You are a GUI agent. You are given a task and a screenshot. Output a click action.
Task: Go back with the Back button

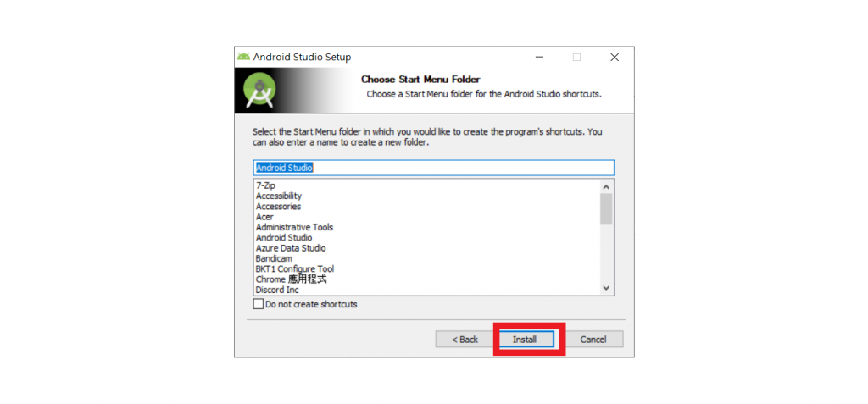pyautogui.click(x=465, y=340)
